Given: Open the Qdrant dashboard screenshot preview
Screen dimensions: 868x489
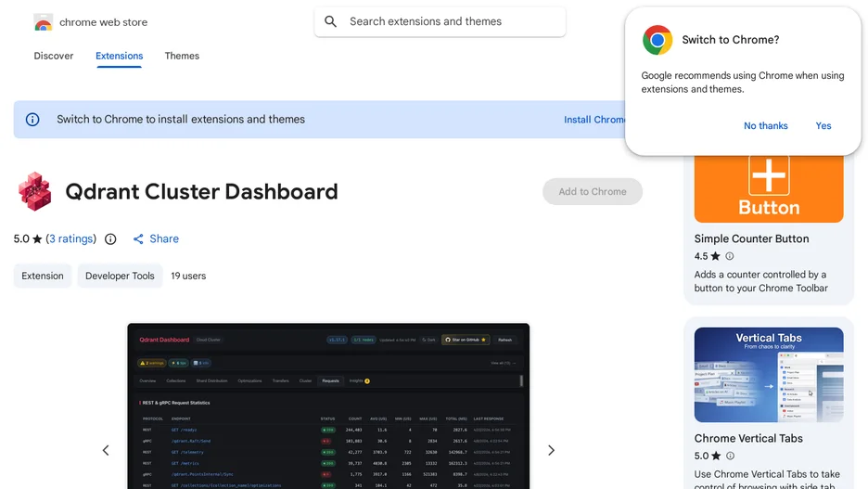Looking at the screenshot, I should (x=328, y=405).
